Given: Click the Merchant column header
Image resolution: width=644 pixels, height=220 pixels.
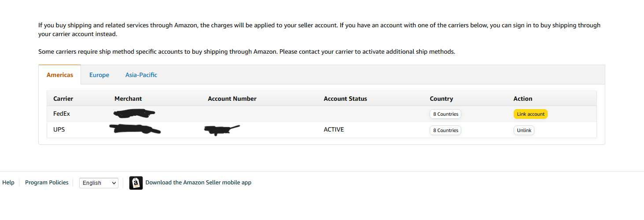Looking at the screenshot, I should (x=128, y=99).
